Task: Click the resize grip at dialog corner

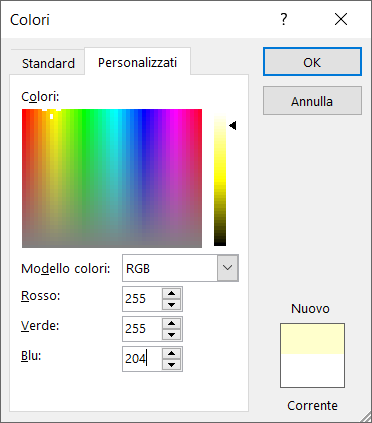Action: coord(365,416)
